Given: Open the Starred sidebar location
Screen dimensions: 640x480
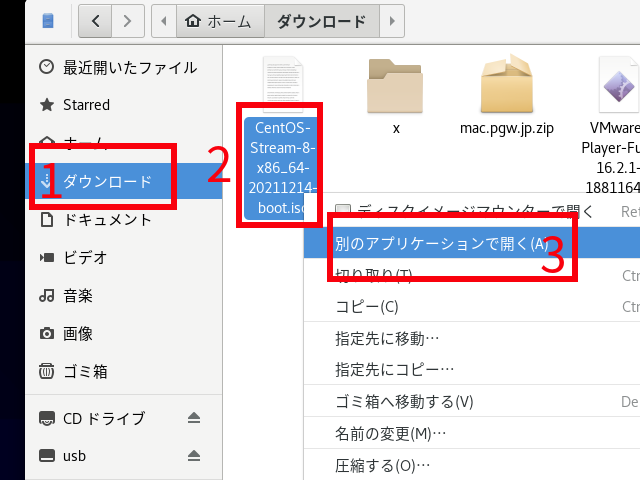Looking at the screenshot, I should [x=86, y=105].
